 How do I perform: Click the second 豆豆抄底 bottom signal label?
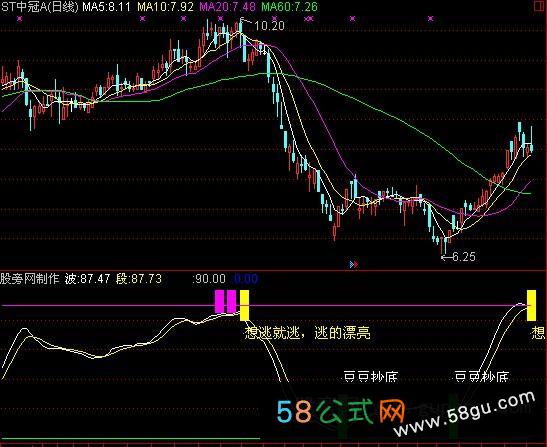pyautogui.click(x=482, y=377)
